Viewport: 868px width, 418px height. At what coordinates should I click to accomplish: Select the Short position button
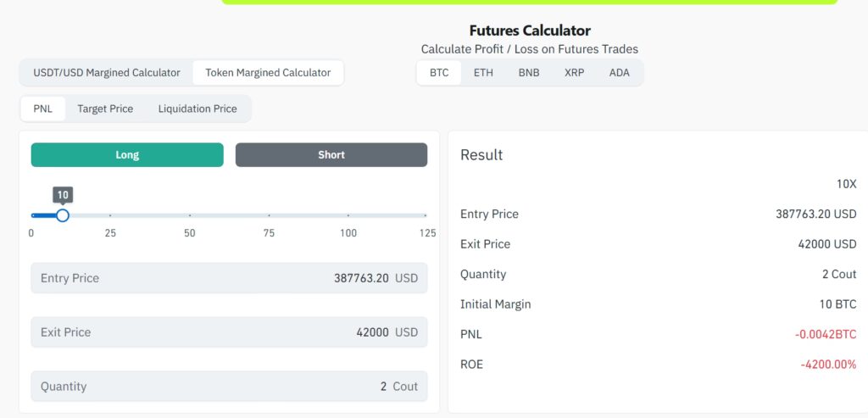pyautogui.click(x=331, y=155)
